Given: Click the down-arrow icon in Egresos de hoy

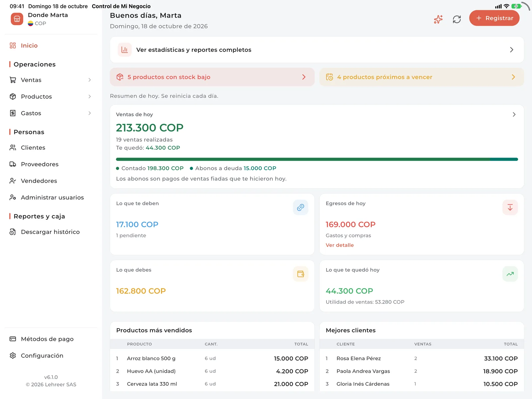Looking at the screenshot, I should [x=510, y=207].
